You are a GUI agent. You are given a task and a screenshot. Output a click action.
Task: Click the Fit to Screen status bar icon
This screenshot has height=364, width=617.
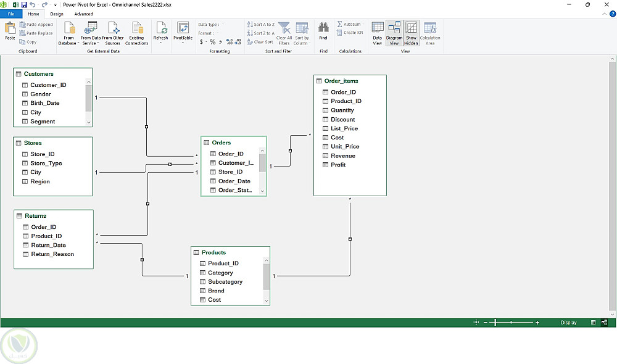tap(476, 323)
